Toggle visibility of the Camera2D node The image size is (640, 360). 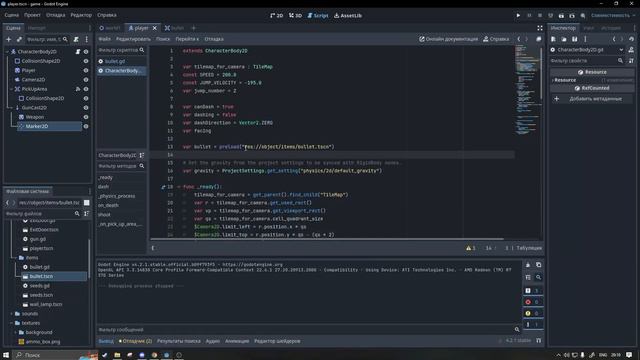pos(86,80)
